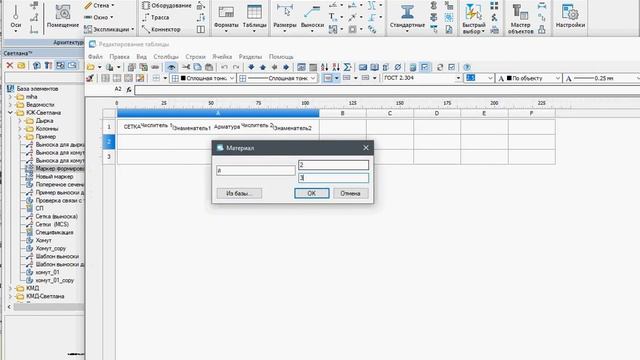Click the paste icon in table toolbar
The image size is (640, 360).
tap(209, 67)
